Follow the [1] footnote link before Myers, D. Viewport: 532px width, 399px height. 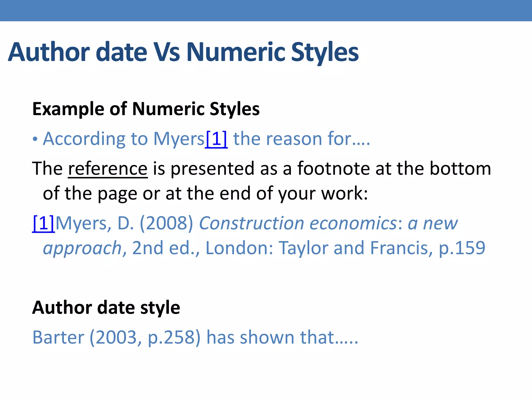click(44, 223)
